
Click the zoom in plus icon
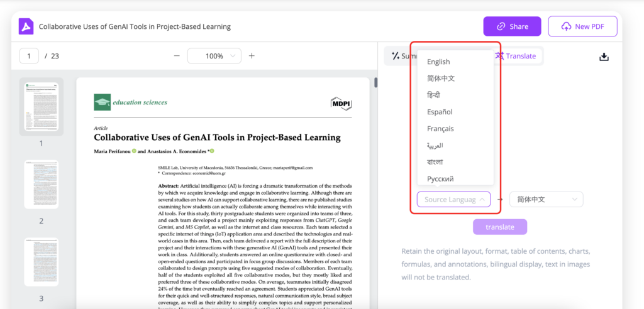coord(252,56)
